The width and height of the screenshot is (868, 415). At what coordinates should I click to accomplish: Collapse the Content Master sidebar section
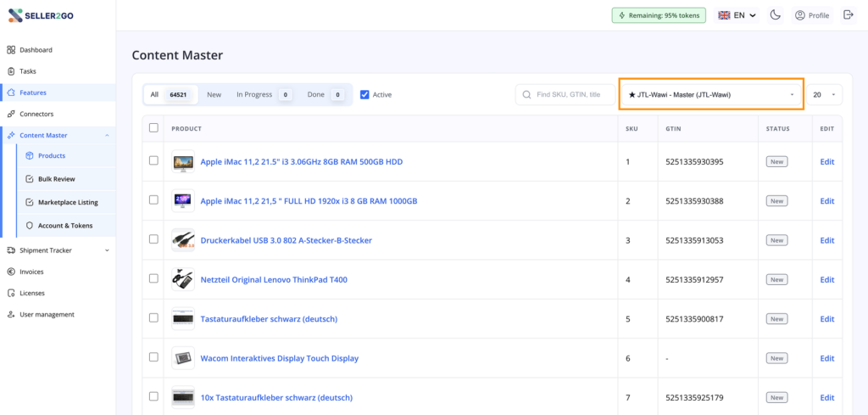tap(107, 135)
